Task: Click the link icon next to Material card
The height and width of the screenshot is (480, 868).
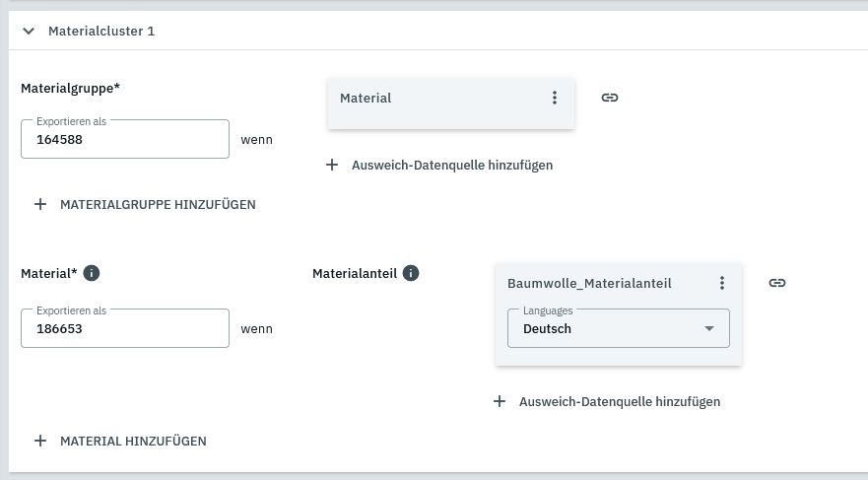Action: coord(610,98)
